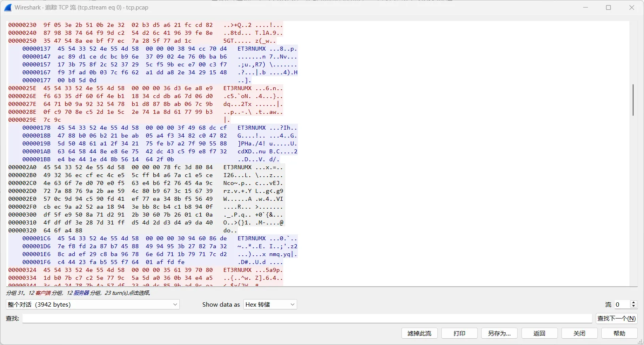Expand the Show data as Hex 转储 dropdown
Image resolution: width=644 pixels, height=345 pixels.
[270, 304]
